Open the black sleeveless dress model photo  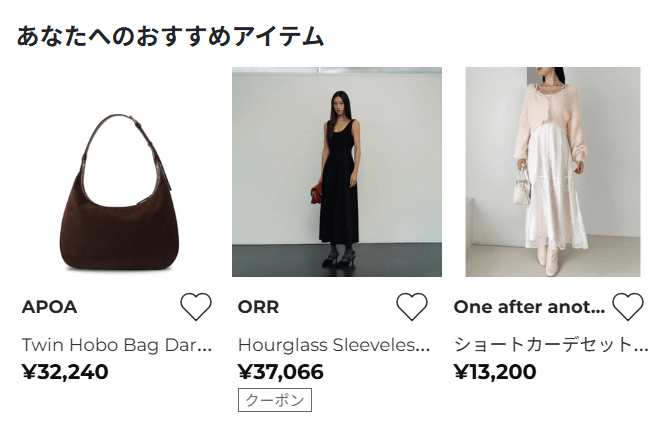337,172
